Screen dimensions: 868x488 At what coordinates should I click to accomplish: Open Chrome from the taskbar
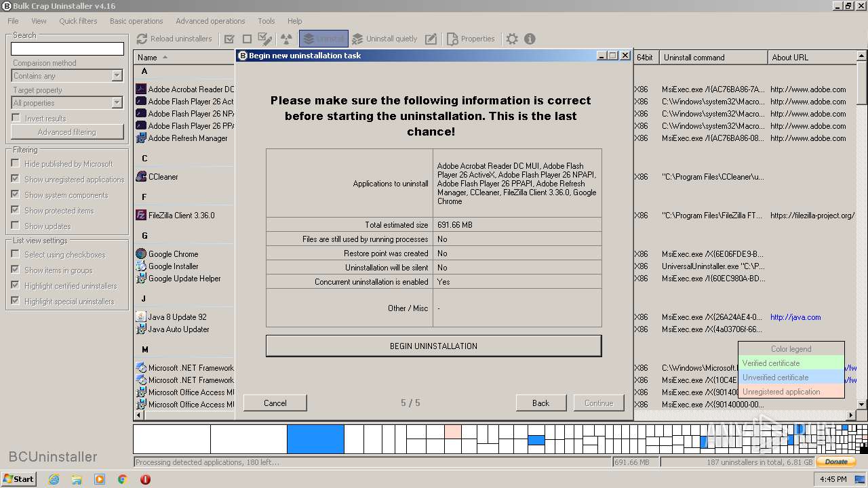[122, 479]
